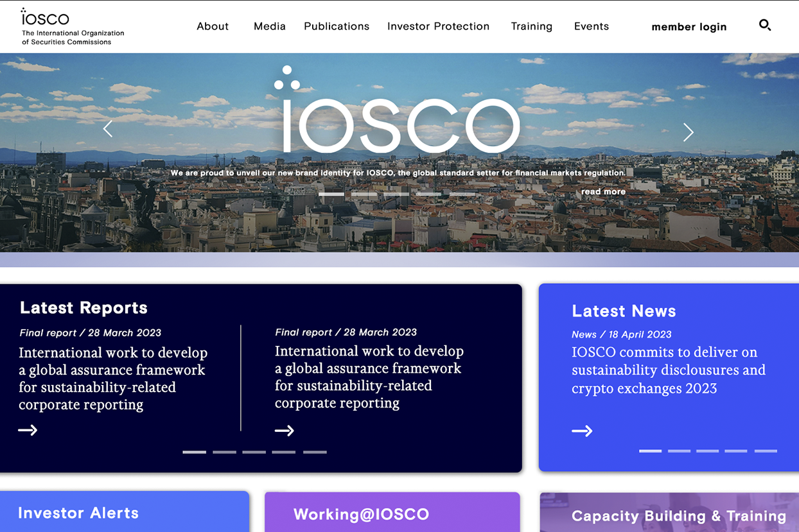
Task: Activate the last Latest News pagination dot
Action: coord(765,451)
